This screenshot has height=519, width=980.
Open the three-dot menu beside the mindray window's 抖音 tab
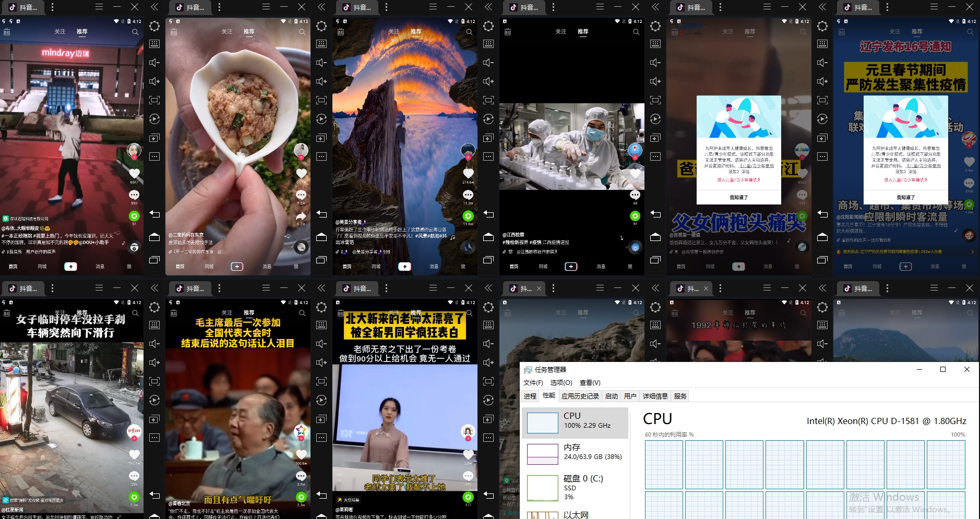(52, 7)
